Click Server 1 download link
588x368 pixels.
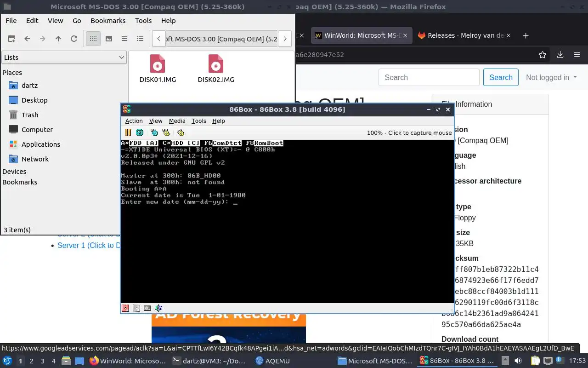click(x=89, y=245)
